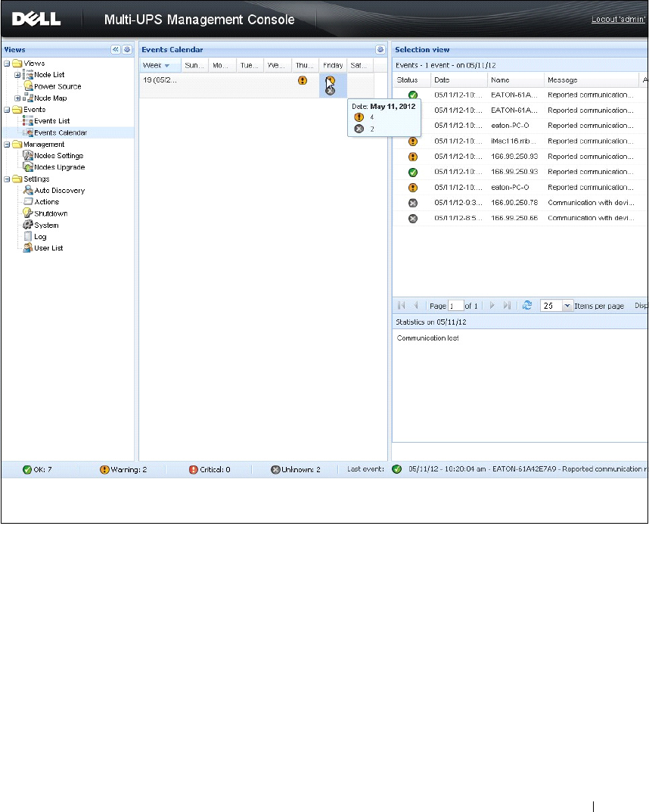Open User List settings
Image resolution: width=649 pixels, height=812 pixels.
48,248
